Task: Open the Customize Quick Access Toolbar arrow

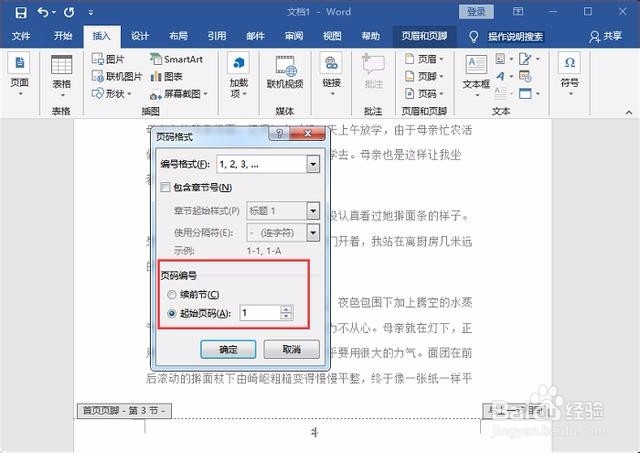Action: [x=91, y=13]
